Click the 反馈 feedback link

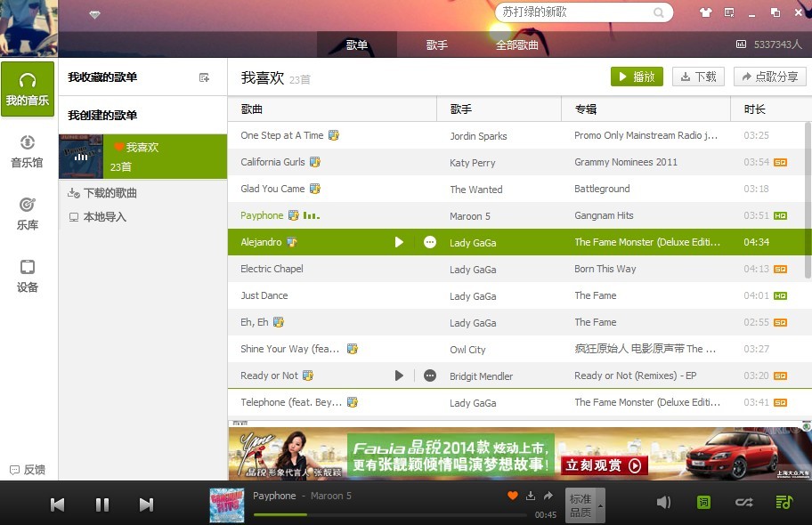pos(28,470)
